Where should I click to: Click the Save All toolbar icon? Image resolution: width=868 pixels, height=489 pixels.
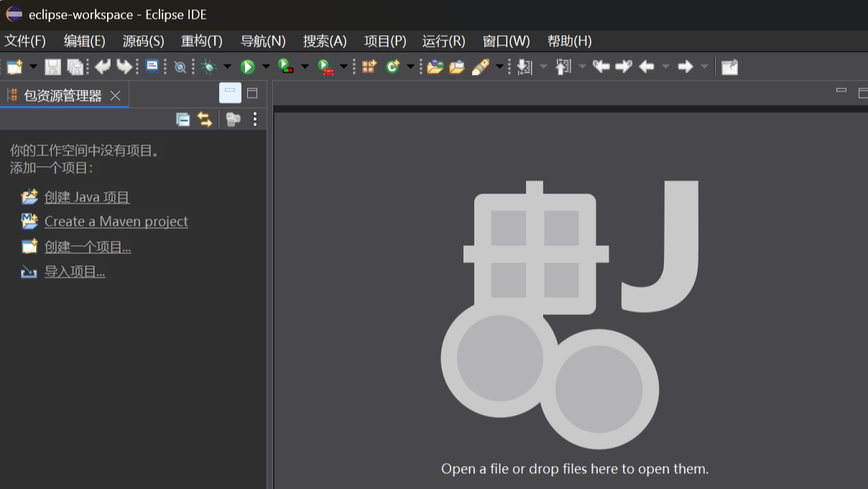pos(75,67)
